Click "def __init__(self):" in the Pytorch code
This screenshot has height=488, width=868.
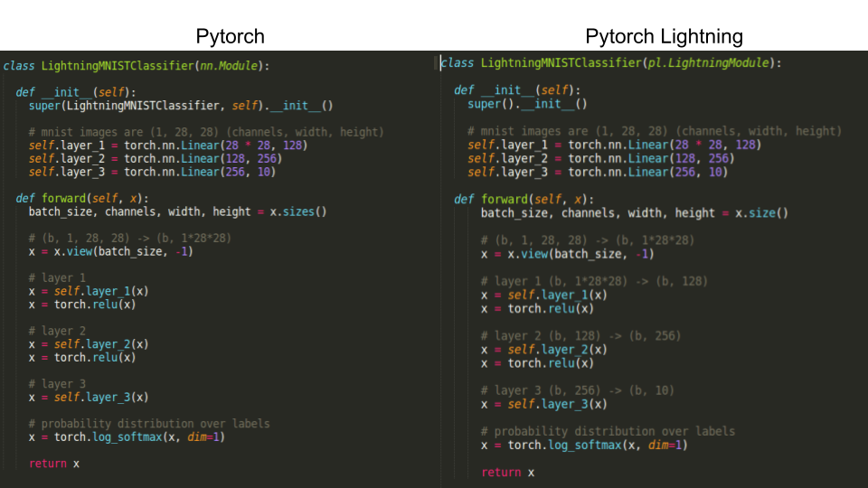76,92
